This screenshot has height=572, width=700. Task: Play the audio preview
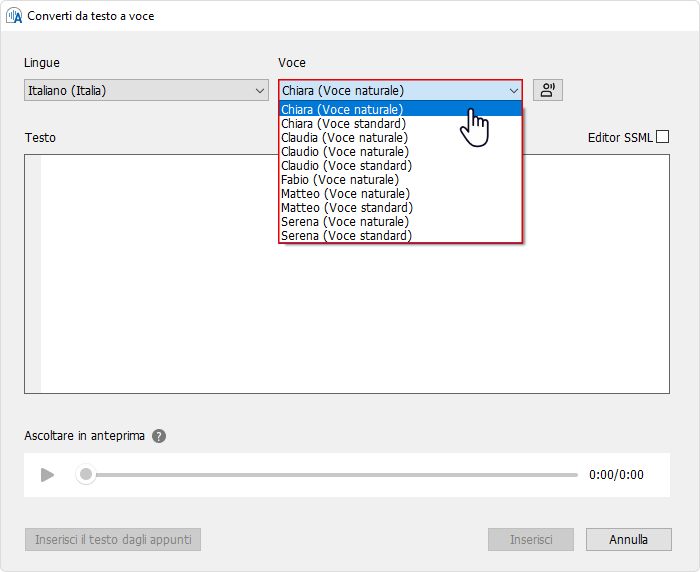[x=47, y=475]
